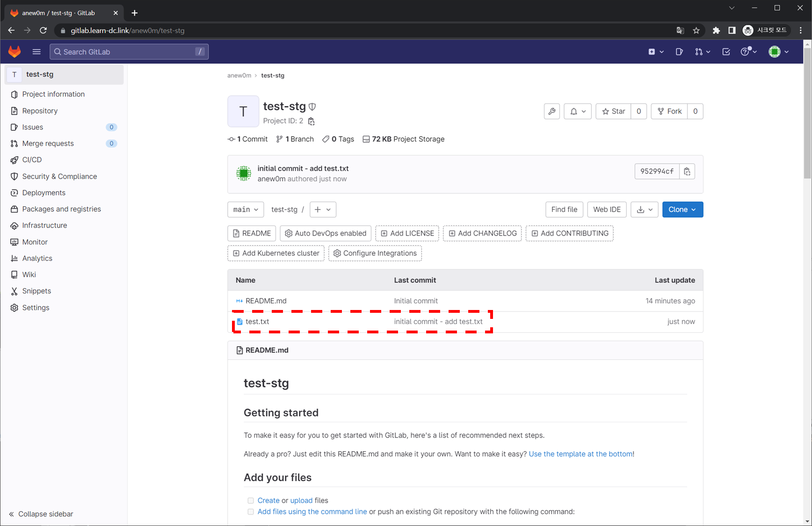This screenshot has height=526, width=812.
Task: Bookmark page with the star icon
Action: click(x=696, y=30)
